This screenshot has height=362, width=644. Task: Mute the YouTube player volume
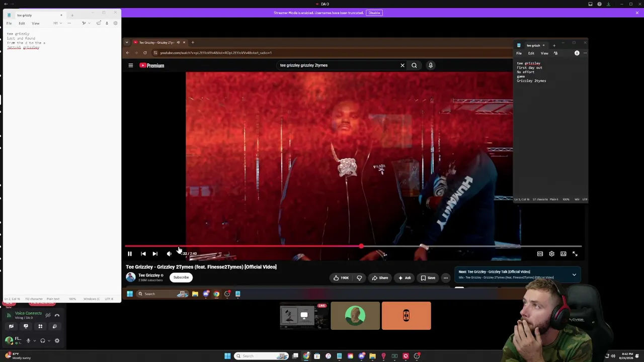(x=169, y=254)
